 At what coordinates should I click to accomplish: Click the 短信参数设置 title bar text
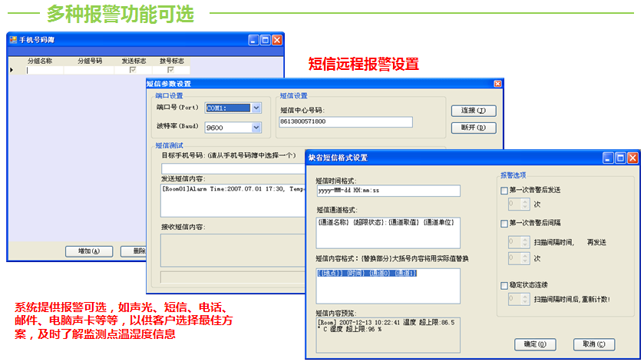(169, 84)
